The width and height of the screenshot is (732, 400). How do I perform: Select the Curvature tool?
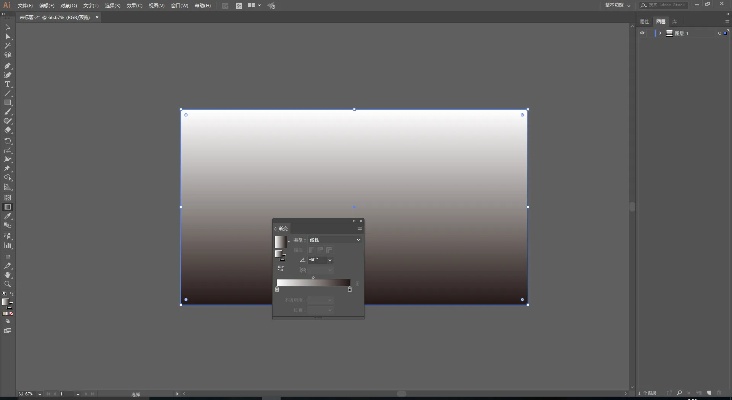click(x=7, y=75)
